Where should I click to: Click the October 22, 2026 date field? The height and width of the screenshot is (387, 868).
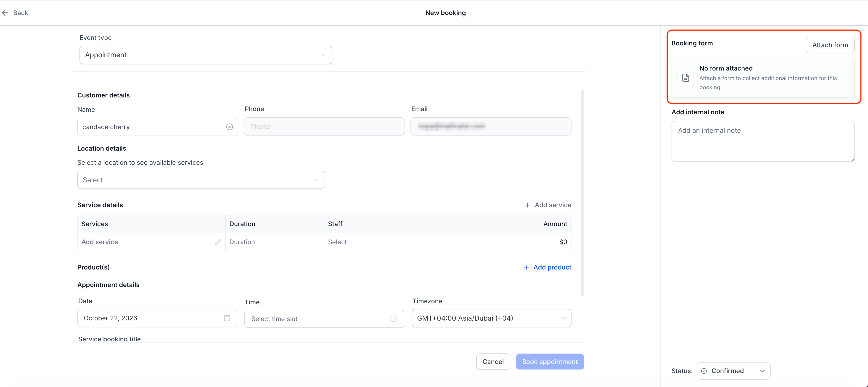click(157, 318)
